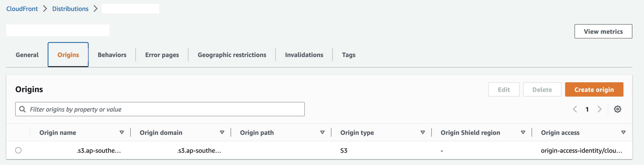The image size is (644, 165).
Task: Click origin access 'origin-access-identity/clou…' cell
Action: tap(581, 150)
